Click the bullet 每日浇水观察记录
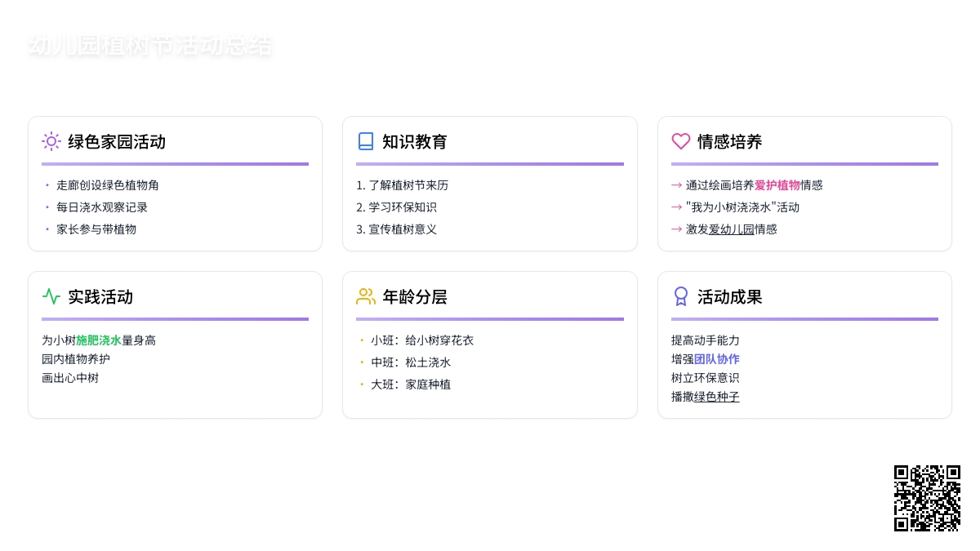 [102, 207]
